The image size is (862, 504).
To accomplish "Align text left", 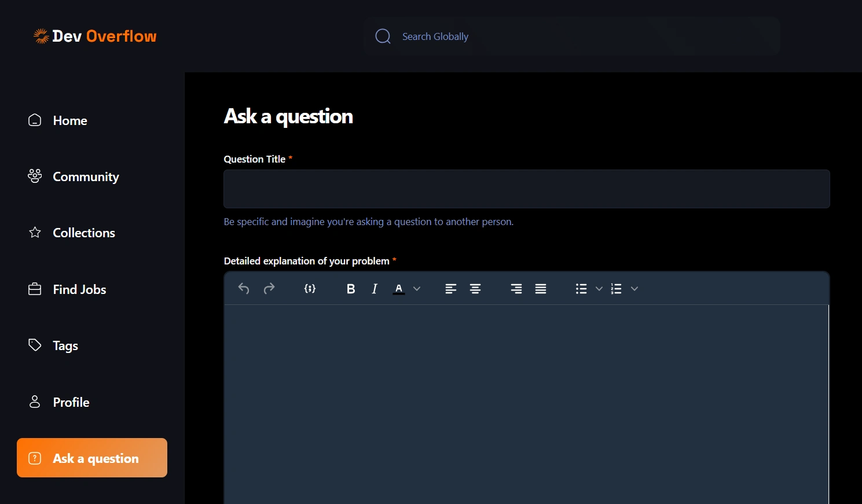I will [x=450, y=289].
